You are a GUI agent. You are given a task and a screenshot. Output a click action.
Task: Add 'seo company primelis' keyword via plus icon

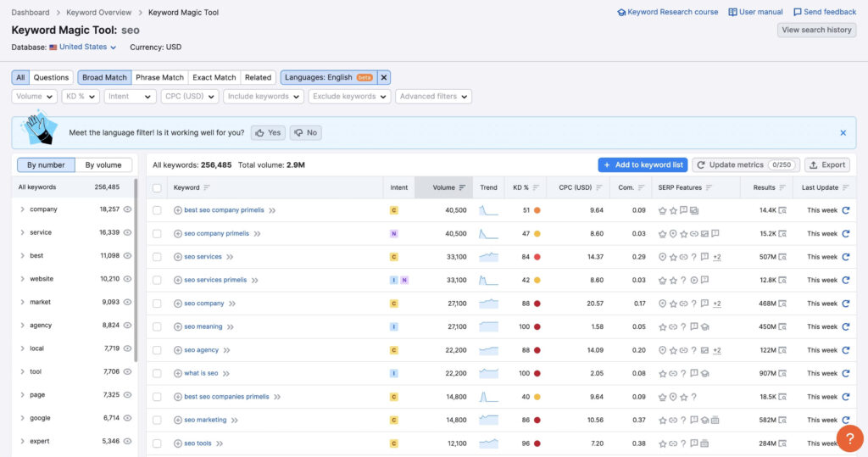coord(178,234)
